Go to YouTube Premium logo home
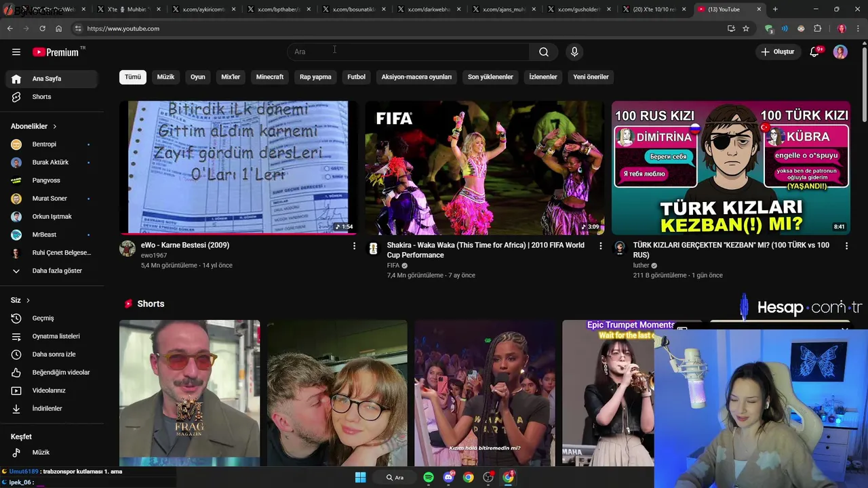The width and height of the screenshot is (868, 488). [x=57, y=52]
